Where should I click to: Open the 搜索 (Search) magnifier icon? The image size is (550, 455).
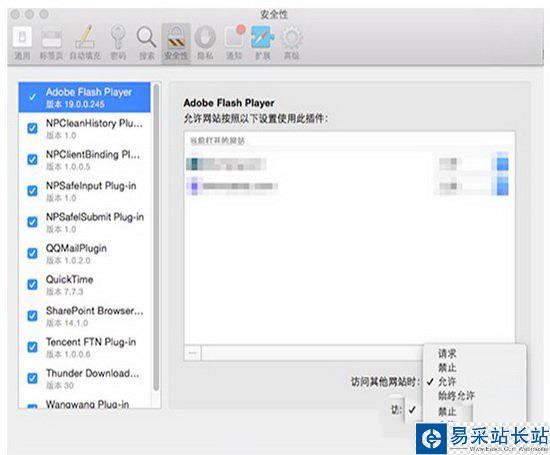(146, 43)
